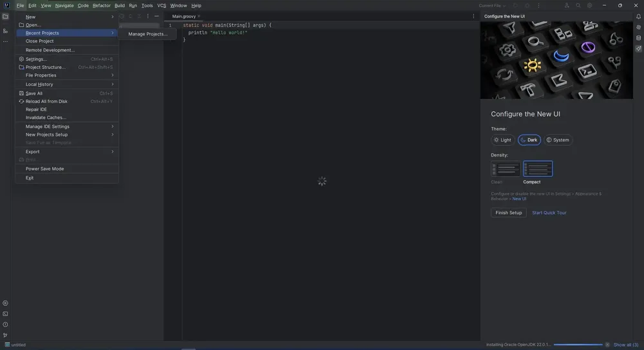Open the Terminal tool window icon
This screenshot has height=350, width=644.
(x=5, y=314)
